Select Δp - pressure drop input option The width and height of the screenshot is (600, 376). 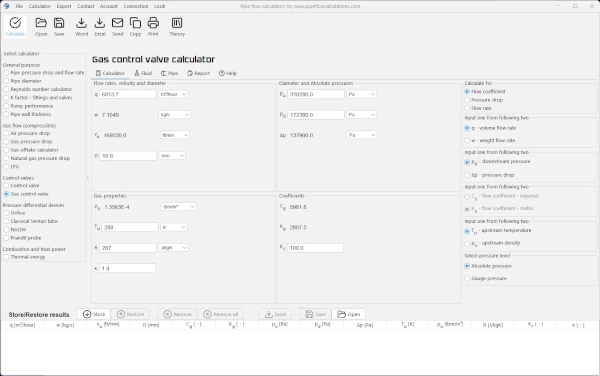click(489, 175)
